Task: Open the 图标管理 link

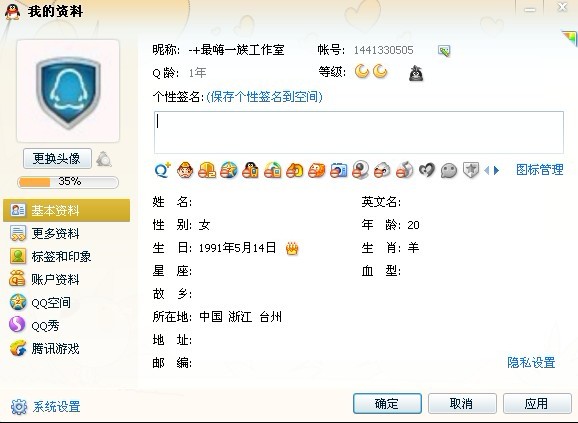Action: tap(540, 170)
